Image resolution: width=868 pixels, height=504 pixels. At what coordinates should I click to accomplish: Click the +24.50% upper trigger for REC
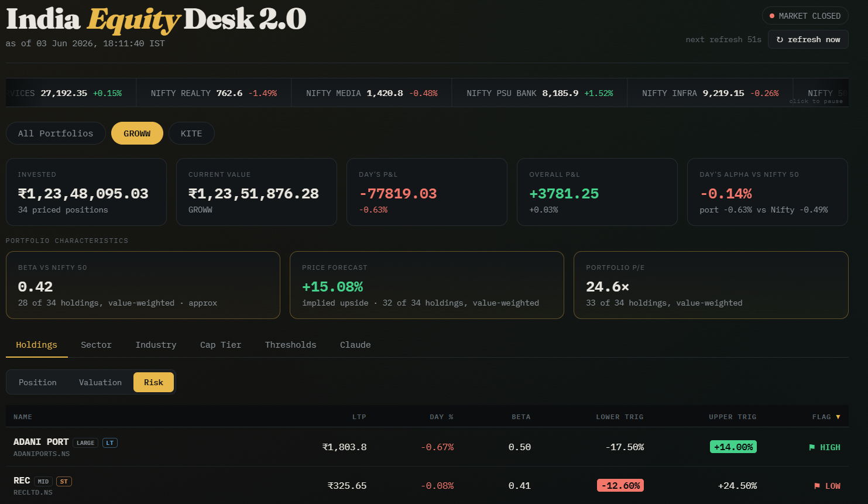(737, 485)
